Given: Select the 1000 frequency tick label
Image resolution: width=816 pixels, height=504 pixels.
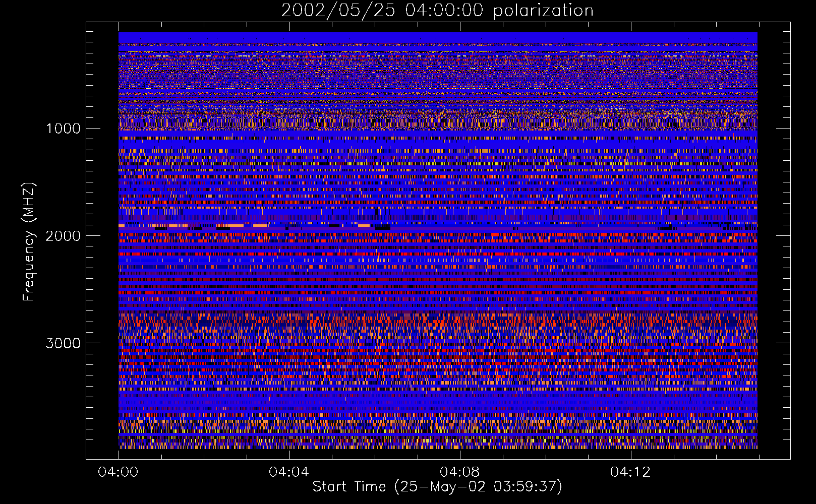Looking at the screenshot, I should (x=63, y=129).
